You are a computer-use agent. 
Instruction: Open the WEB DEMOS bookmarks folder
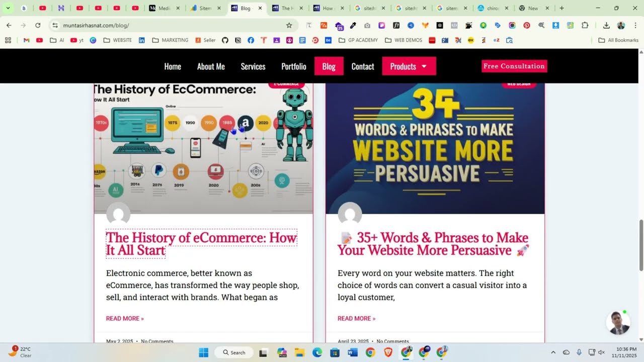click(x=404, y=40)
